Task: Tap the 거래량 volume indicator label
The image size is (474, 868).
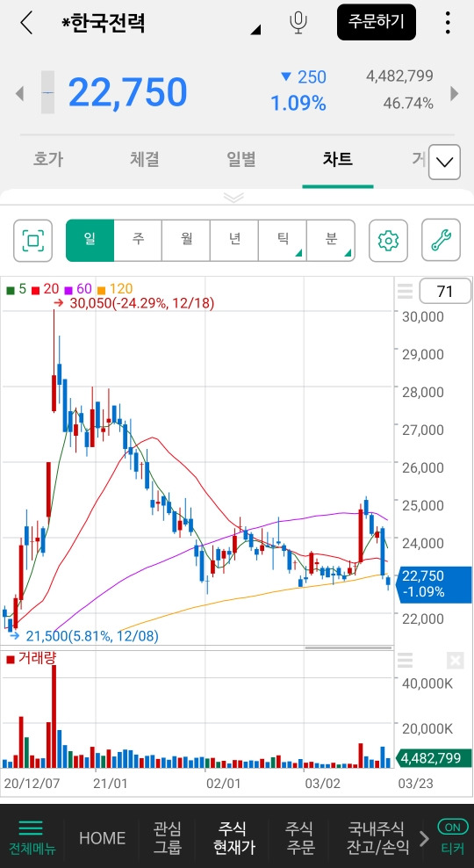Action: coord(31,658)
